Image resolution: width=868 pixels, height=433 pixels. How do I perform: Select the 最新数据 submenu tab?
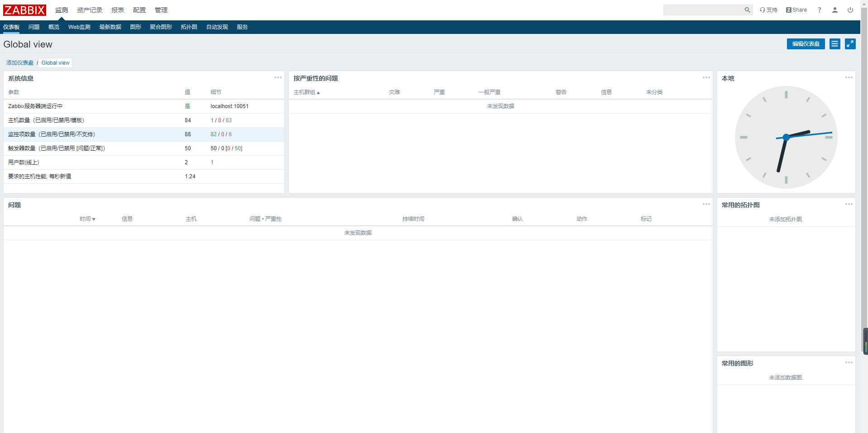[110, 27]
